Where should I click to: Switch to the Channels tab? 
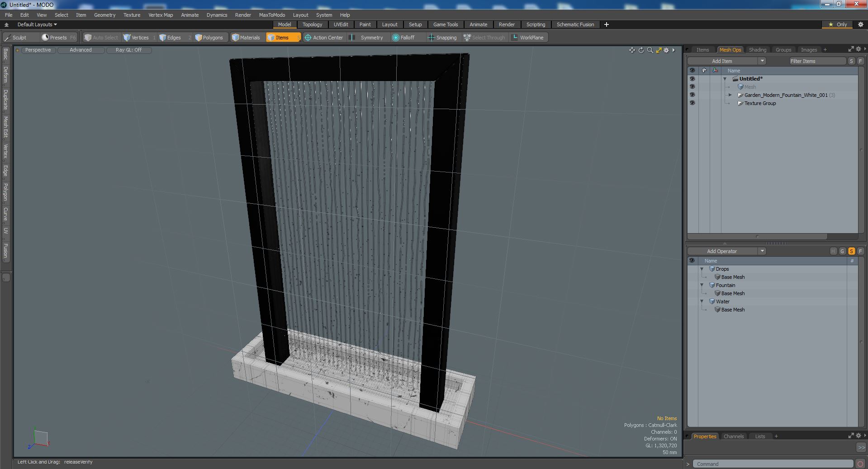click(x=733, y=436)
